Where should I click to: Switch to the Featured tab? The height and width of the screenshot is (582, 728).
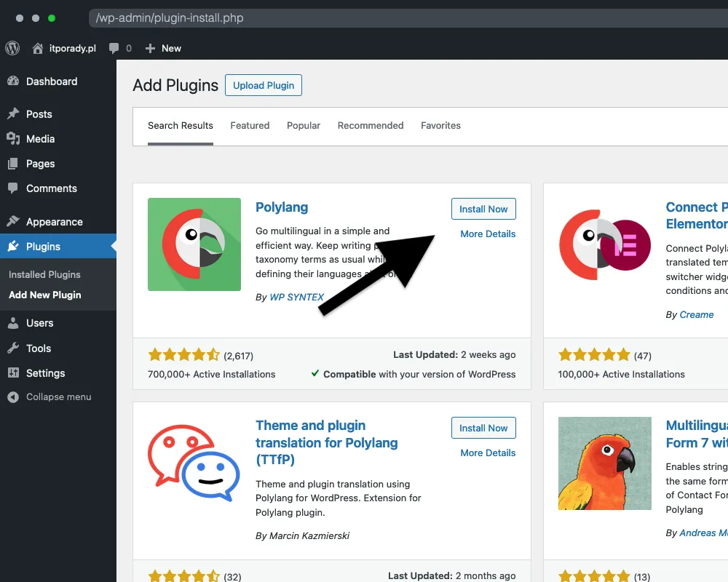coord(250,126)
